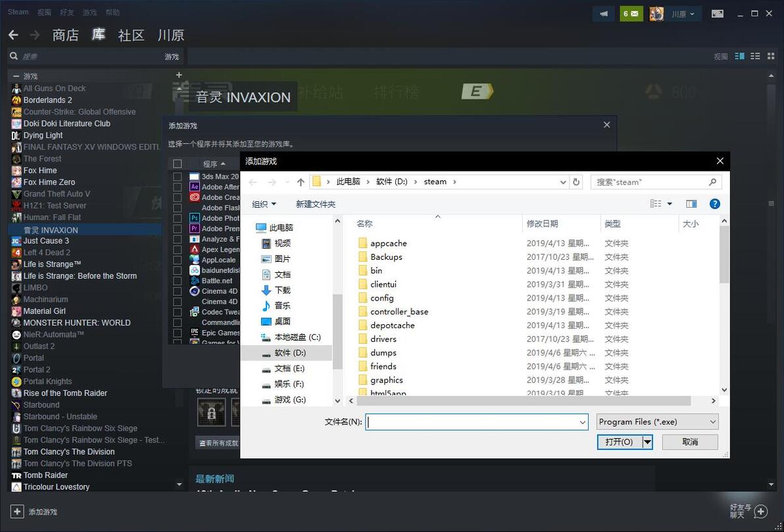This screenshot has height=532, width=784.
Task: Click the Steam forward arrow
Action: 34,35
